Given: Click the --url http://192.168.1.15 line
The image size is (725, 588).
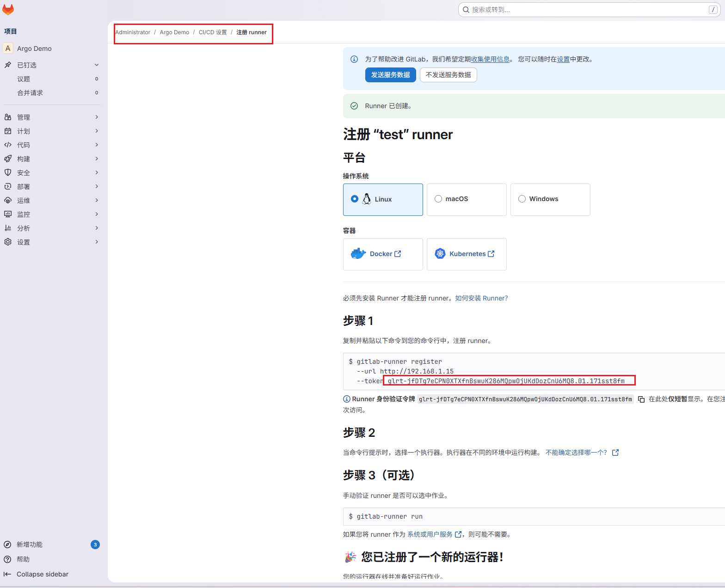Looking at the screenshot, I should click(x=405, y=371).
